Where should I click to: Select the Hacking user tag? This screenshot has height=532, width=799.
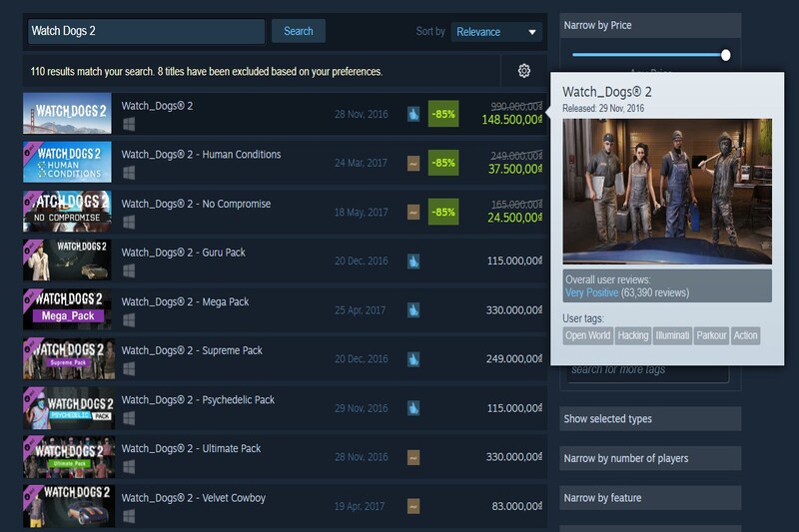(632, 335)
